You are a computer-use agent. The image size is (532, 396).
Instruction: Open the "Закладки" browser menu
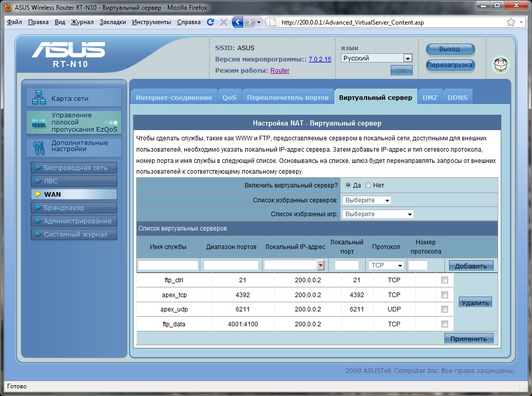point(113,23)
